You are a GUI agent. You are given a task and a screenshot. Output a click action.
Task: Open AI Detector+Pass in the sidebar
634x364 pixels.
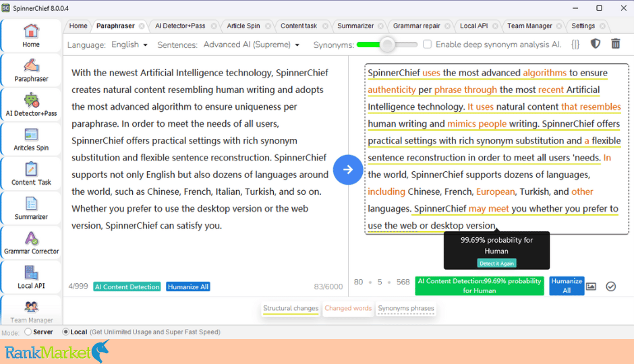(x=31, y=104)
